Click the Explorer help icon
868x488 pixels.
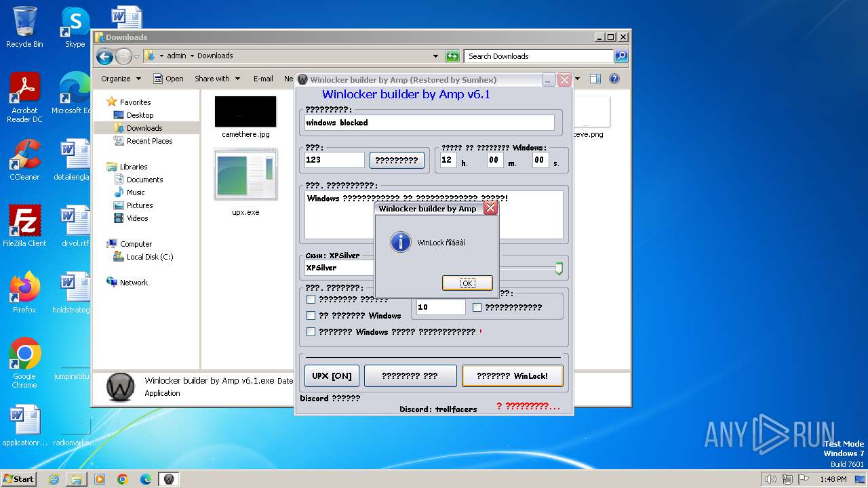(x=614, y=79)
